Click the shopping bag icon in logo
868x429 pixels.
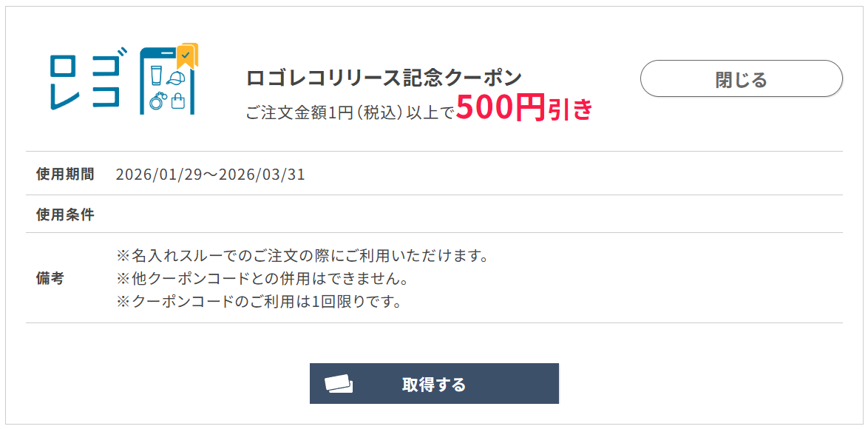click(x=177, y=100)
